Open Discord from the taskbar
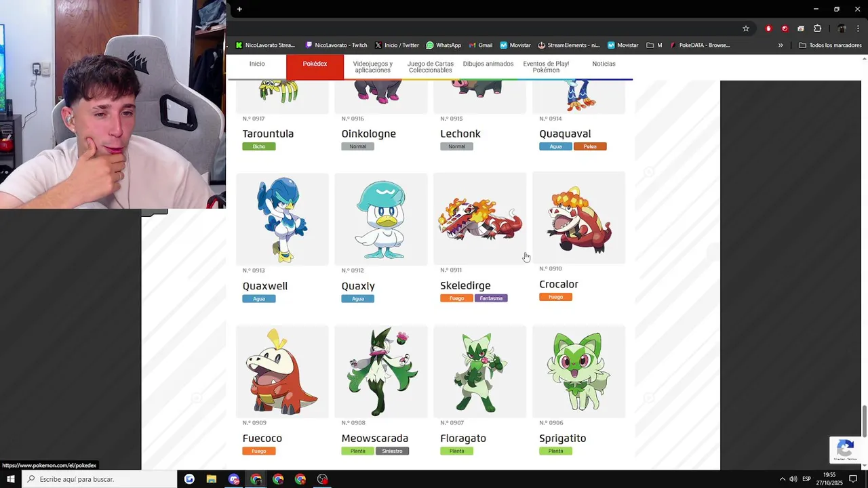 (234, 479)
